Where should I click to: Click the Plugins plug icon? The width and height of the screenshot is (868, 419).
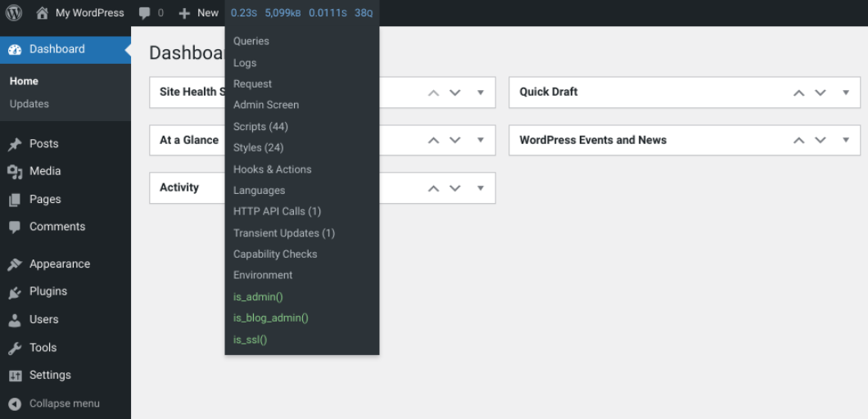[15, 292]
